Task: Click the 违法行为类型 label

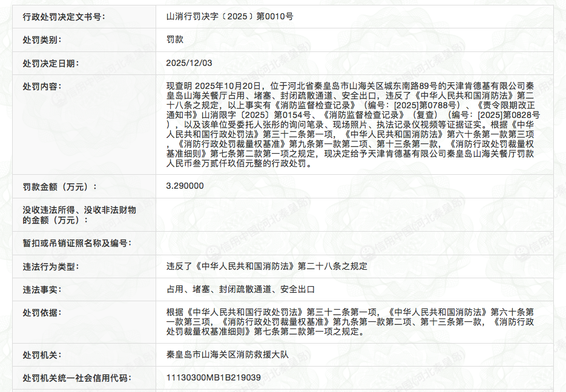Action: [51, 266]
